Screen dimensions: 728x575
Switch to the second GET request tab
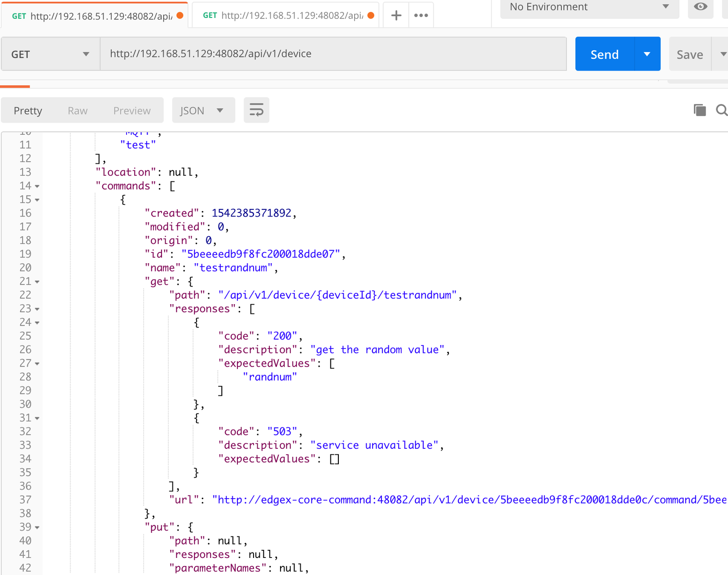click(x=285, y=16)
